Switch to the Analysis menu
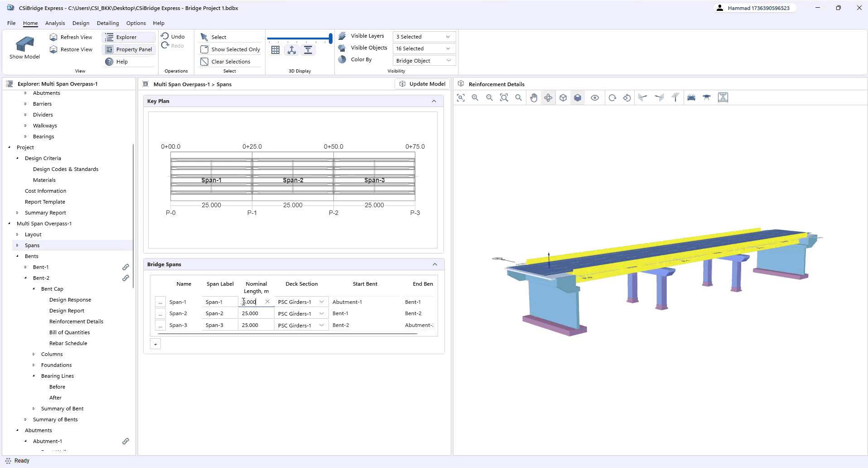Screen dimensions: 868x468 pos(55,23)
